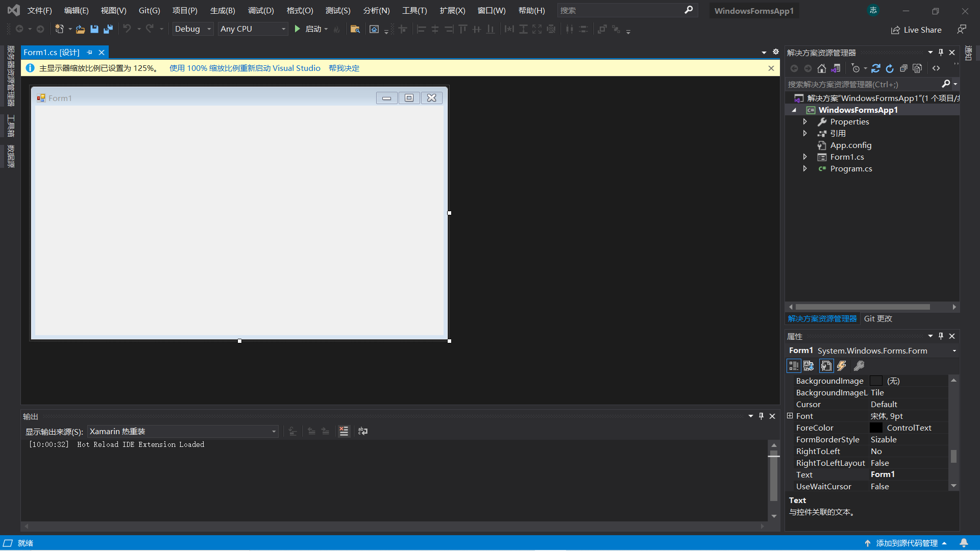The height and width of the screenshot is (551, 980).
Task: Toggle pin on Properties panel
Action: (x=941, y=336)
